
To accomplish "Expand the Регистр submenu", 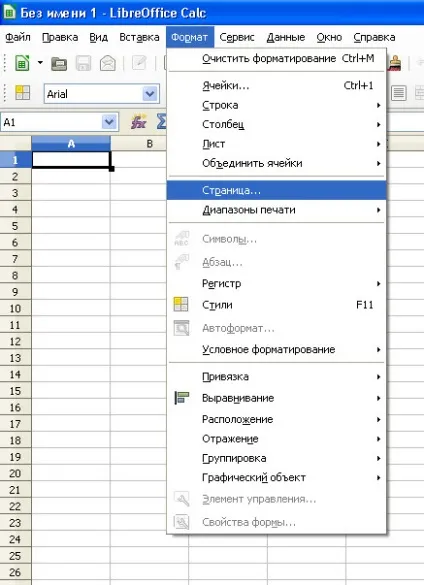I will 276,284.
